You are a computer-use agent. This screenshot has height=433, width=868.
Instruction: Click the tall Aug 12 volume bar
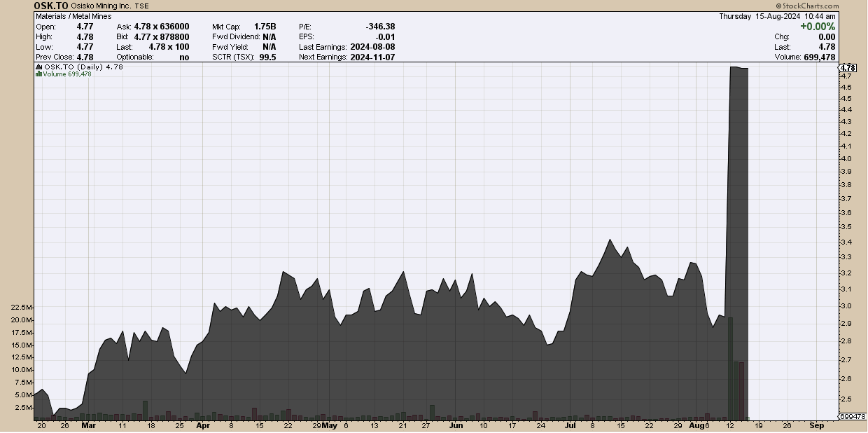(x=730, y=369)
